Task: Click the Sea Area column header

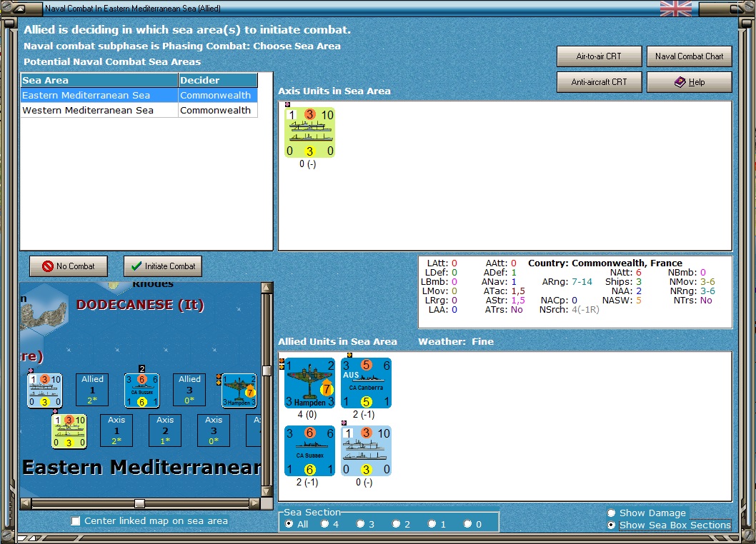Action: coord(99,80)
